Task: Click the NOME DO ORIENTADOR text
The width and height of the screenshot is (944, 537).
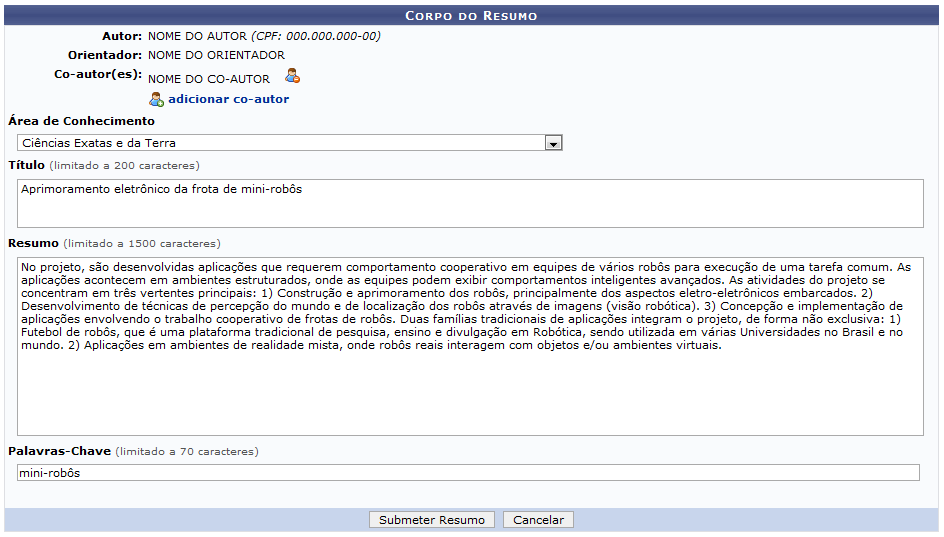Action: [216, 55]
